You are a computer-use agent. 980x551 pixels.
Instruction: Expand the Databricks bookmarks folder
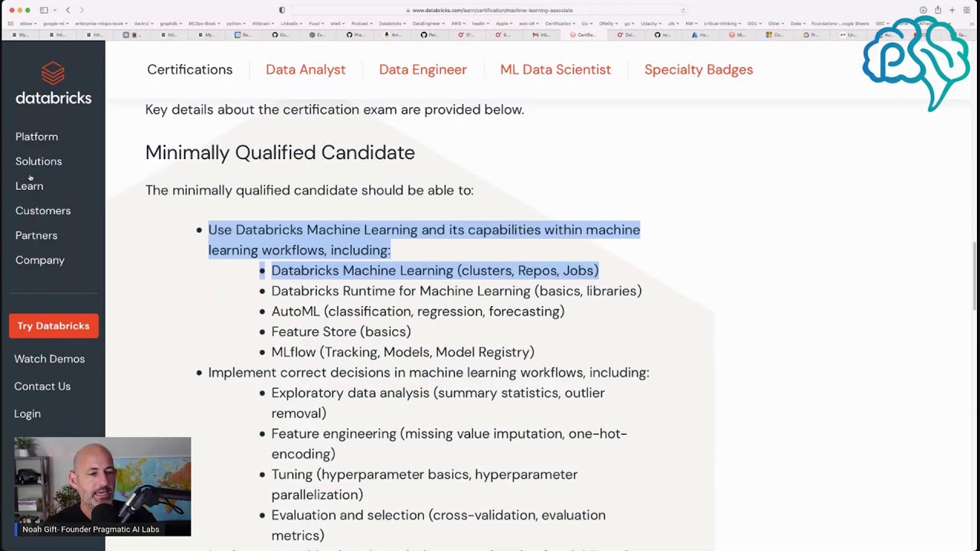coord(393,24)
